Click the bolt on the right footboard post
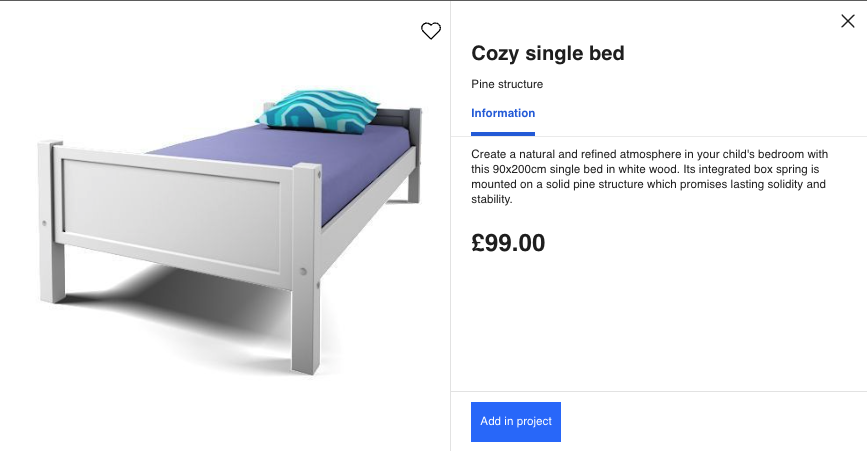Screen dimensions: 867x451 pyautogui.click(x=303, y=271)
